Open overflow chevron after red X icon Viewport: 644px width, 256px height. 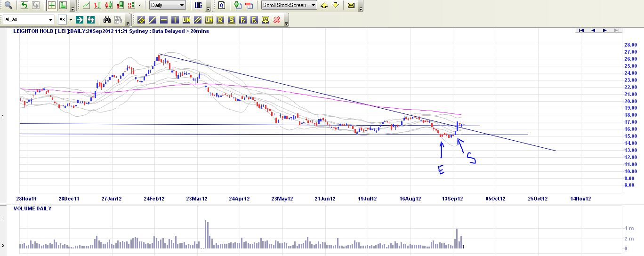[x=286, y=23]
